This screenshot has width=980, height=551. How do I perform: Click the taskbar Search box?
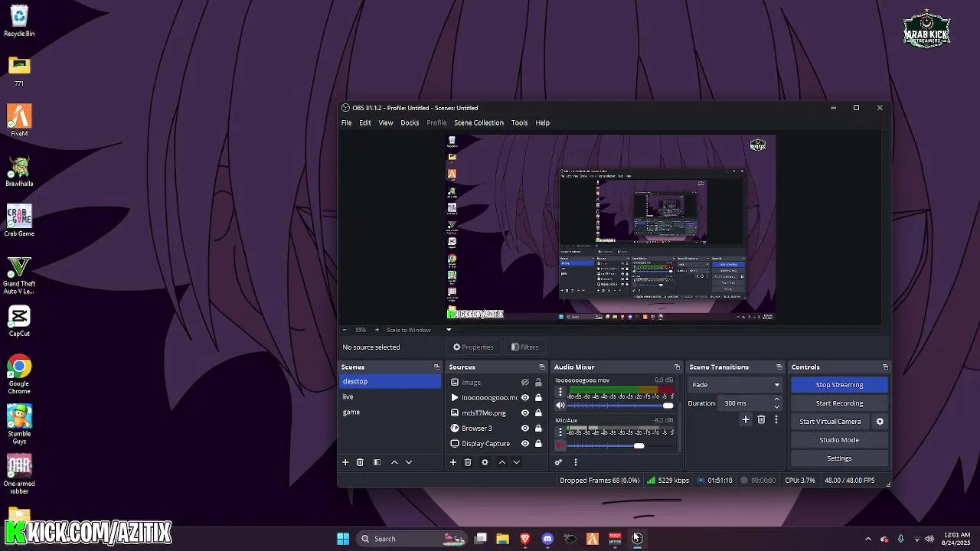coord(413,539)
